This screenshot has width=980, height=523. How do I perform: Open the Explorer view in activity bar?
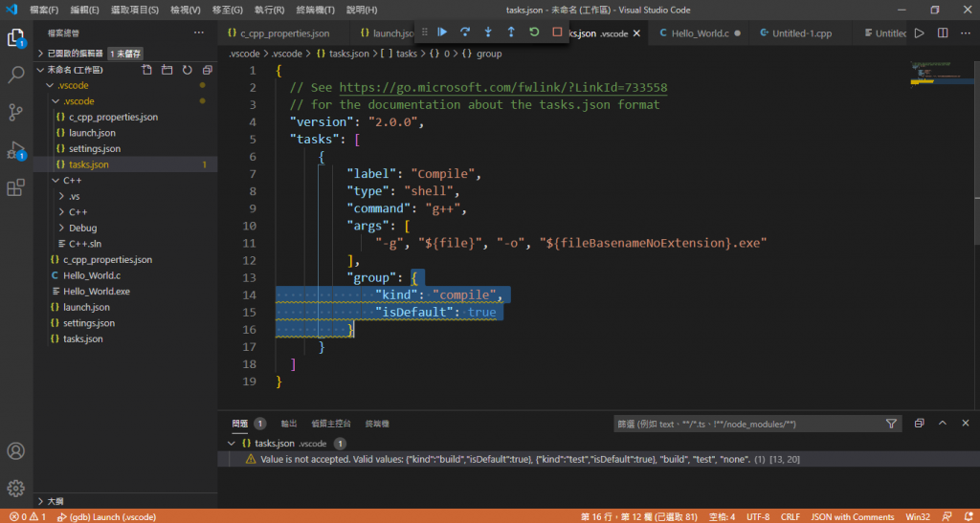pyautogui.click(x=15, y=37)
